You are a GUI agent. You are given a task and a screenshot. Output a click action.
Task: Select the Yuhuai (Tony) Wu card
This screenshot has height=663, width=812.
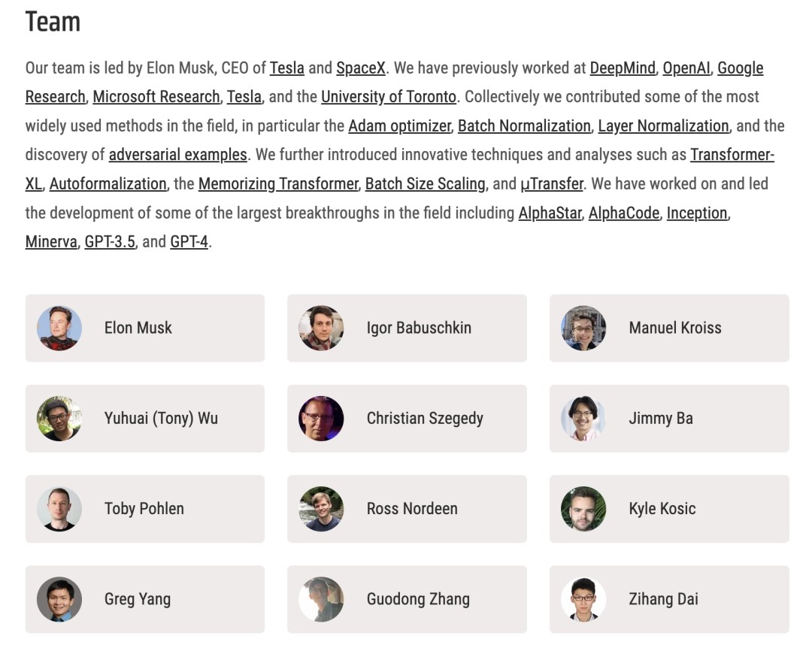tap(145, 419)
